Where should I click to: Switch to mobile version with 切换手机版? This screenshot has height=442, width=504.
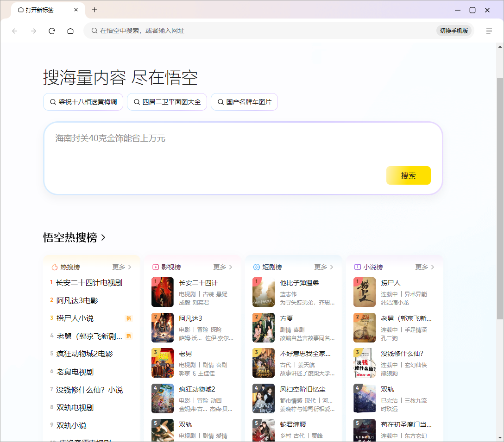[454, 31]
